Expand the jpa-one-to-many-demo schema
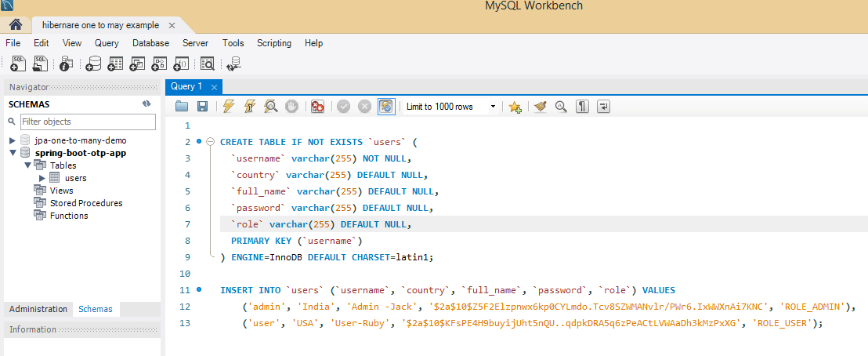868x356 pixels. coord(13,140)
